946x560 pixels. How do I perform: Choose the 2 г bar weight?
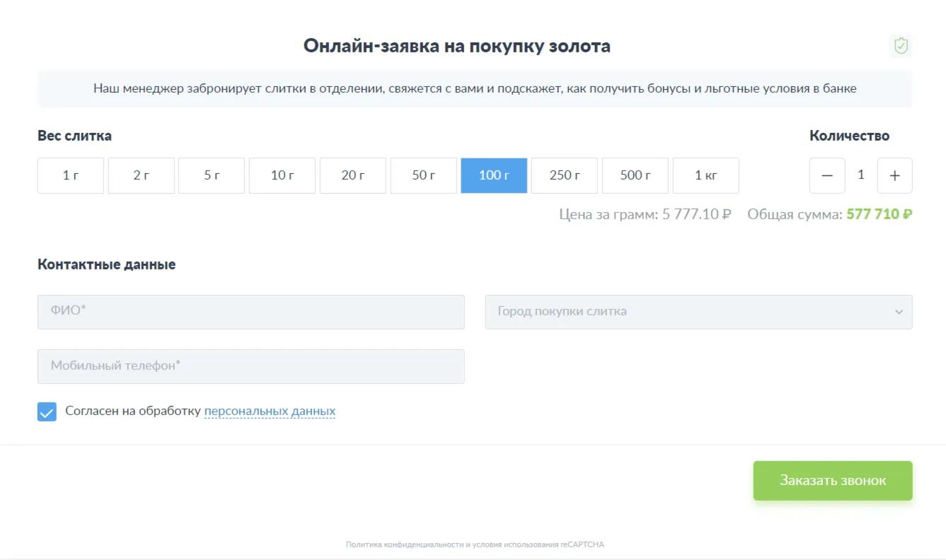coord(141,175)
